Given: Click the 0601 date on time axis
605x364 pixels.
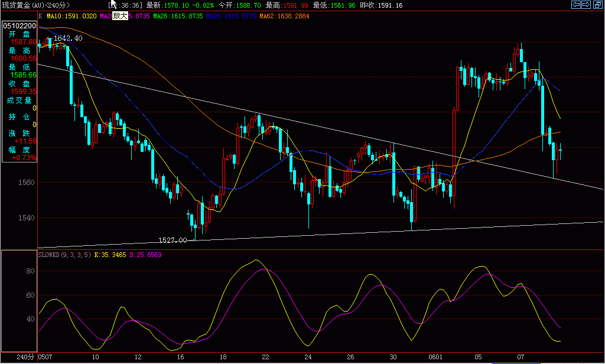Looking at the screenshot, I should (x=435, y=357).
